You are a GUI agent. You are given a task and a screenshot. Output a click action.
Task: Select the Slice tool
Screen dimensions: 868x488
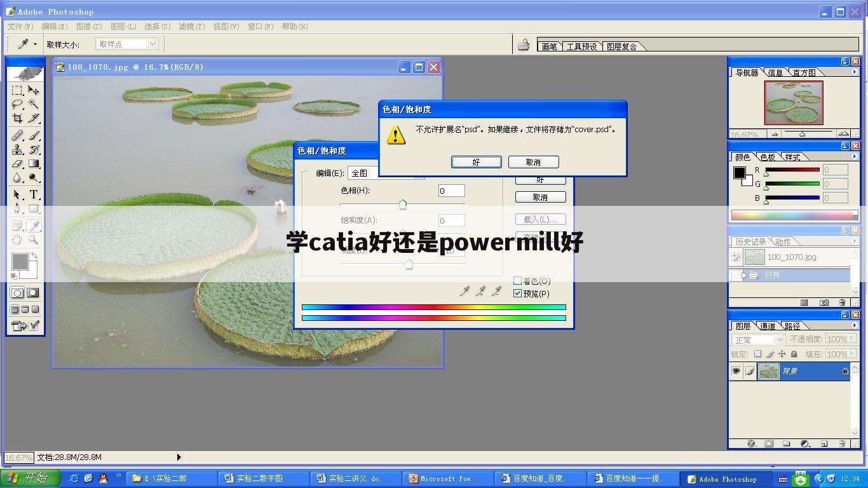34,118
